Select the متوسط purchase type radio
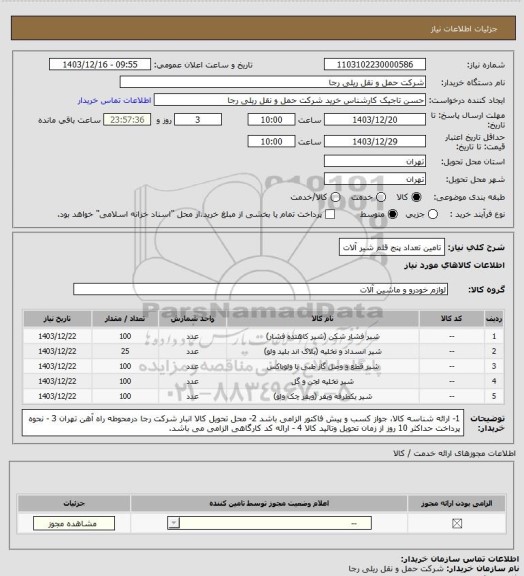The height and width of the screenshot is (576, 524). tap(393, 214)
